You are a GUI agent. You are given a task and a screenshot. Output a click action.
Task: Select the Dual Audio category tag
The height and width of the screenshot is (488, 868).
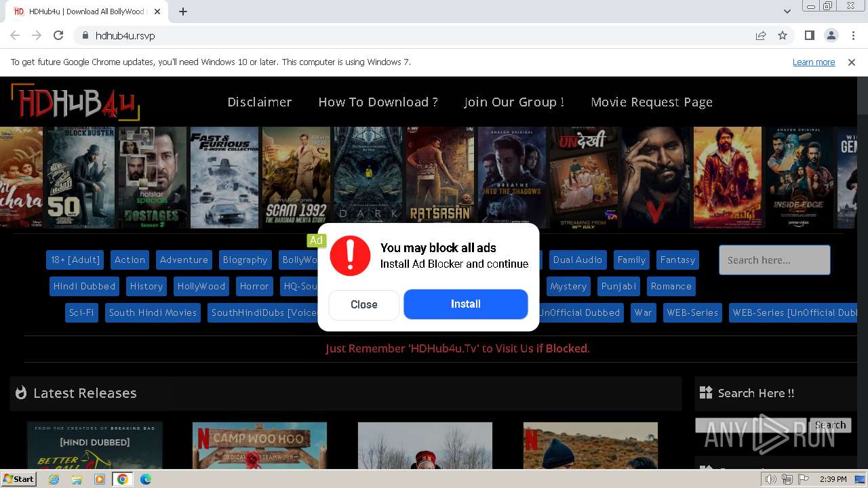[x=578, y=260]
